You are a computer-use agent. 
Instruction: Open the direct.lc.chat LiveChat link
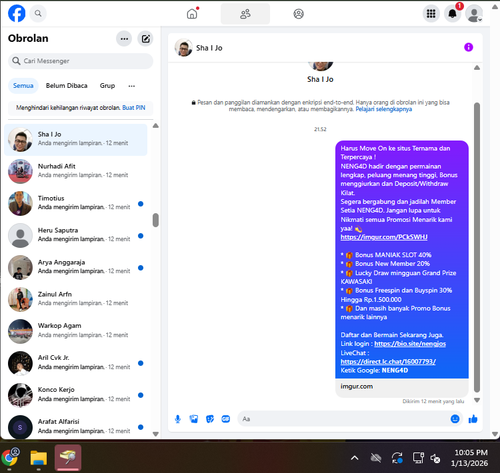pyautogui.click(x=388, y=361)
